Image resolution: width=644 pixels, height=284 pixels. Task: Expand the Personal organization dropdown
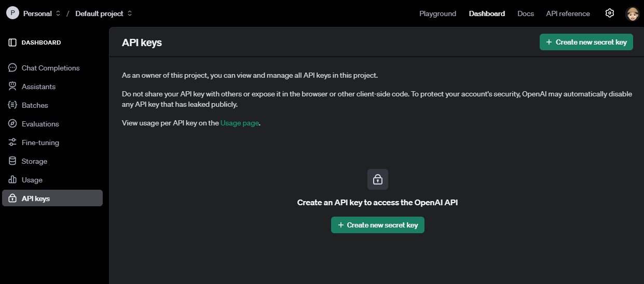[x=42, y=13]
